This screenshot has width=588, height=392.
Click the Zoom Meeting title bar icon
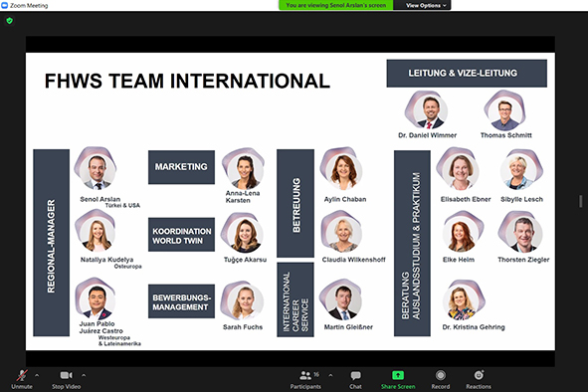(x=5, y=5)
